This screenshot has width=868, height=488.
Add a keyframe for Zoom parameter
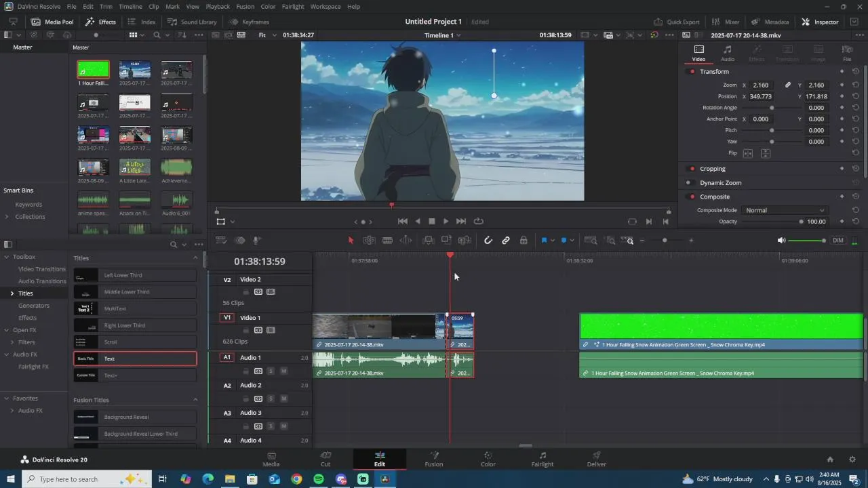pyautogui.click(x=842, y=85)
